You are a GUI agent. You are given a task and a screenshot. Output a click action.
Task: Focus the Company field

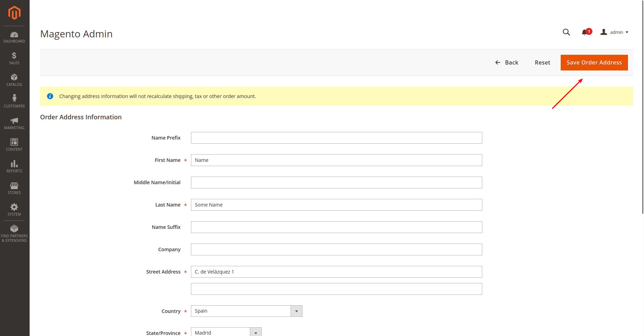337,249
